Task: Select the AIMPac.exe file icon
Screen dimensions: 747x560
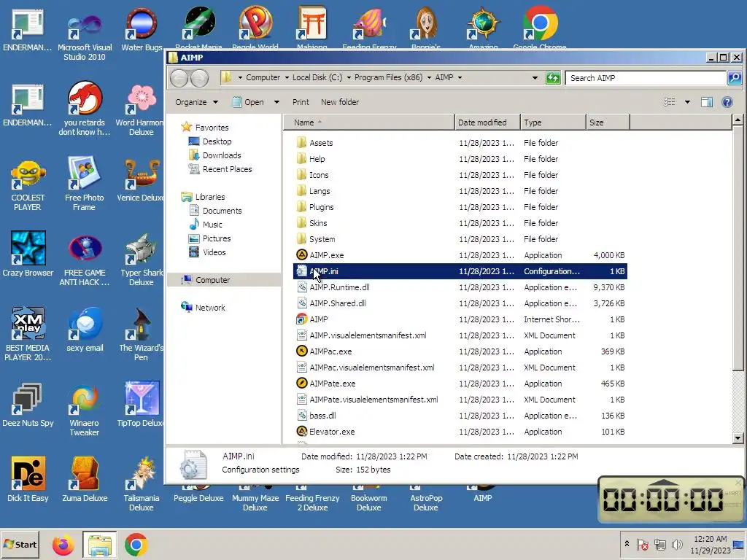Action: (301, 351)
